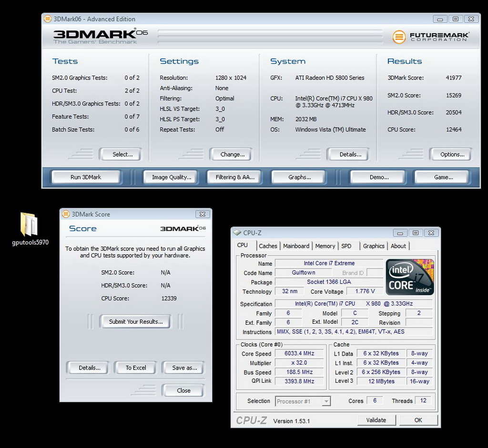
Task: Launch the Demo... button
Action: click(379, 177)
